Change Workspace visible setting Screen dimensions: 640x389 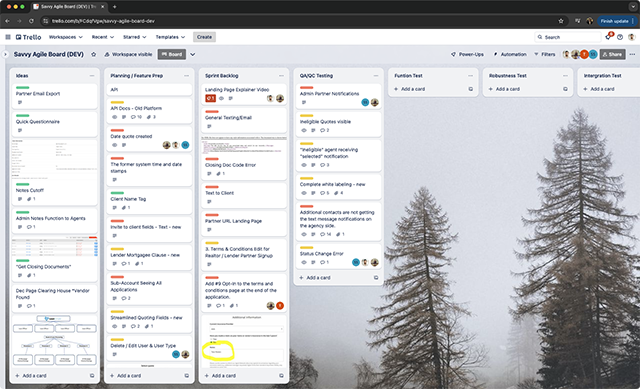point(128,54)
